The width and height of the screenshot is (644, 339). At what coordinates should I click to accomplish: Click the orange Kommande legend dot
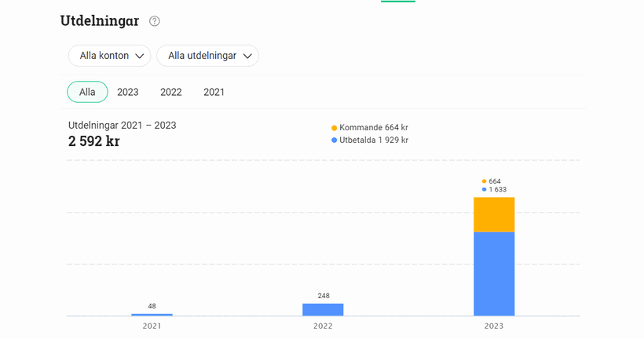pos(335,128)
